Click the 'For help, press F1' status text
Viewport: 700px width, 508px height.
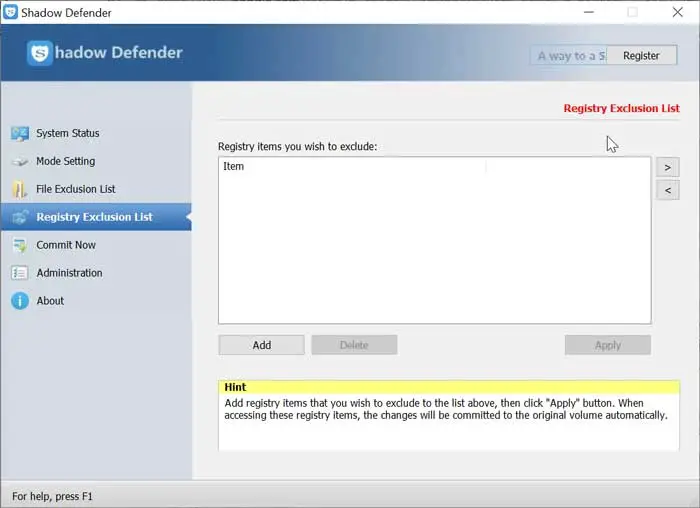[52, 496]
